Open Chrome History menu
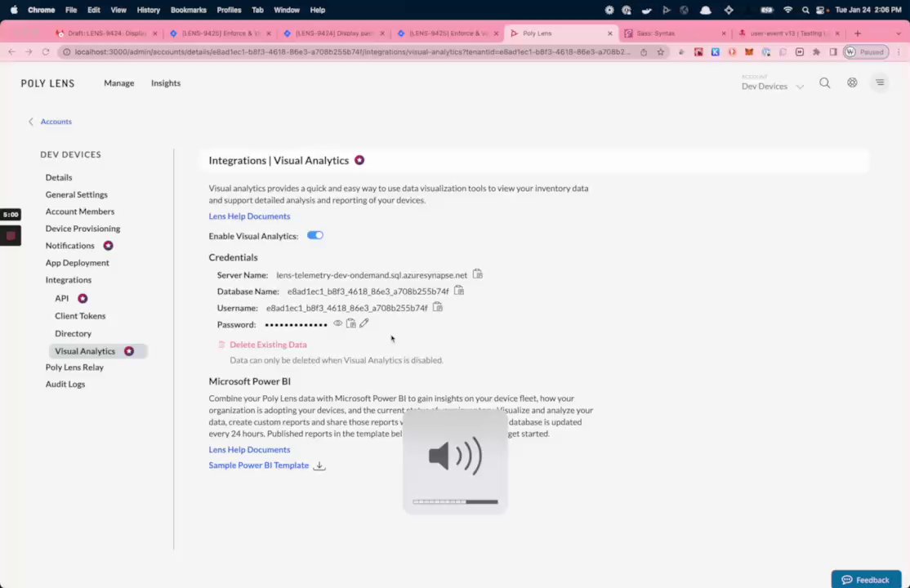Viewport: 910px width, 588px height. 148,10
